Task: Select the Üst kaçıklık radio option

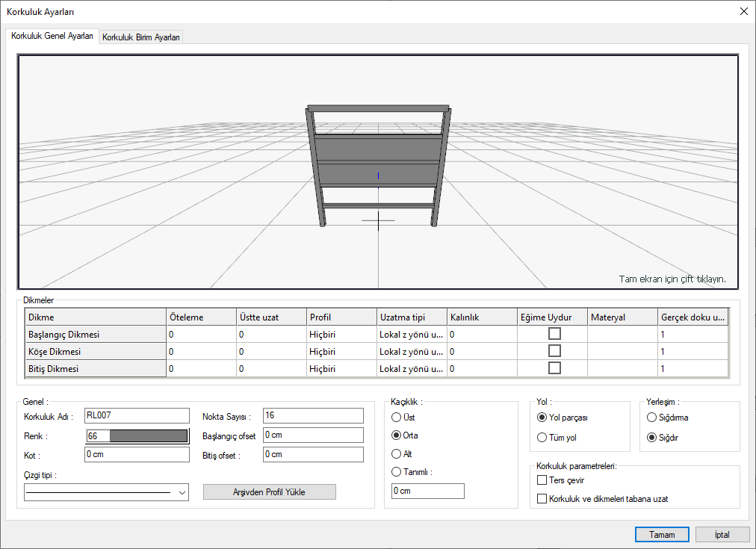Action: point(397,418)
